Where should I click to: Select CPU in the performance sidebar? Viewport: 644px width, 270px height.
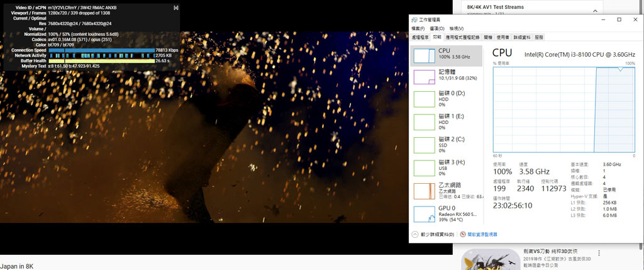[446, 55]
